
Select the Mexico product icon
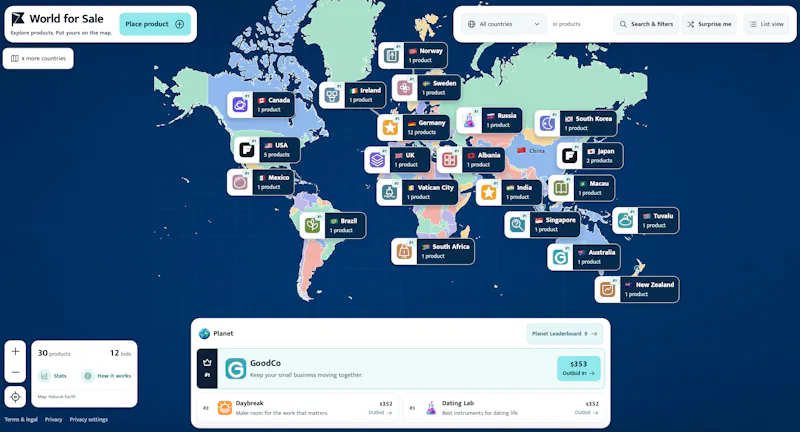(240, 182)
